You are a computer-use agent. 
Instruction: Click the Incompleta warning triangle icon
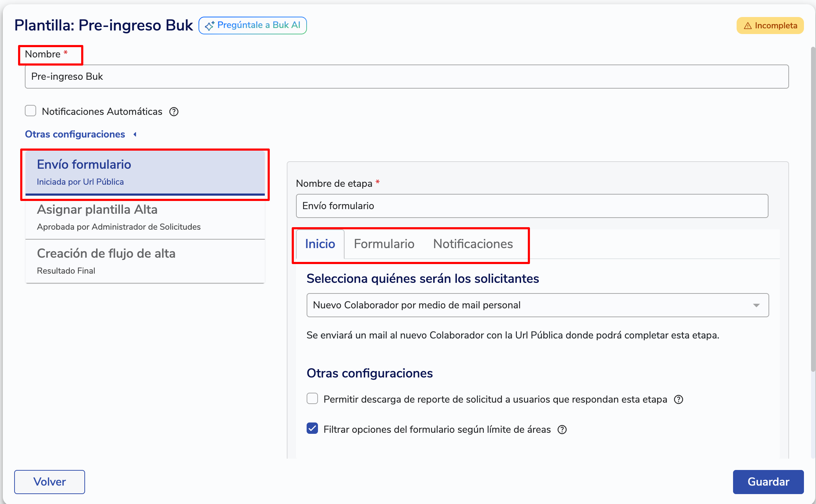click(748, 26)
